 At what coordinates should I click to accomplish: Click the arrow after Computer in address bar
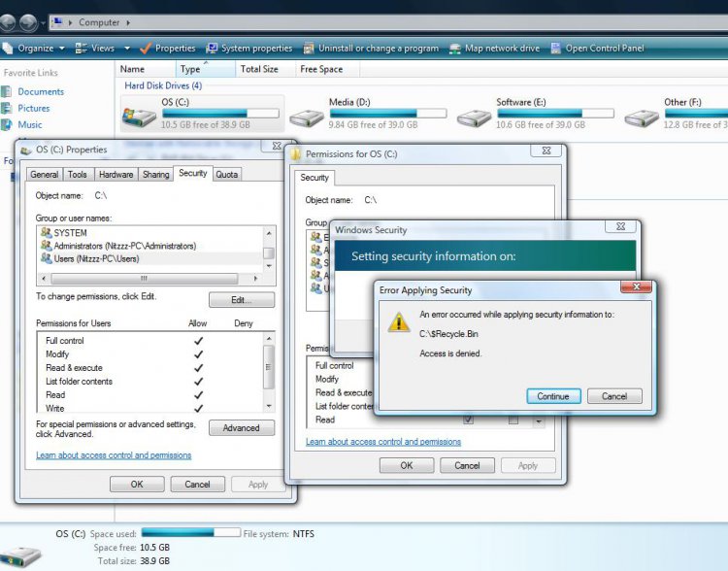pos(128,22)
